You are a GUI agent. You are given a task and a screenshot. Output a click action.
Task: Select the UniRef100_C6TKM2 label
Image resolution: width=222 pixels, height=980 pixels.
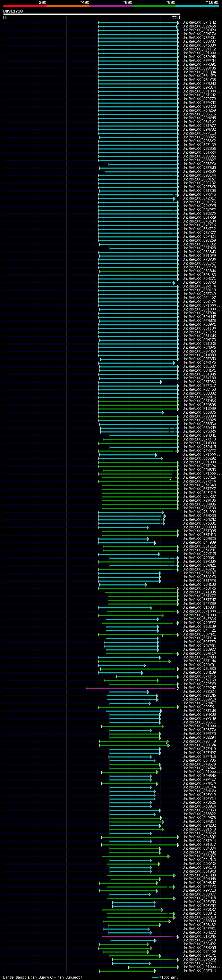point(199,95)
